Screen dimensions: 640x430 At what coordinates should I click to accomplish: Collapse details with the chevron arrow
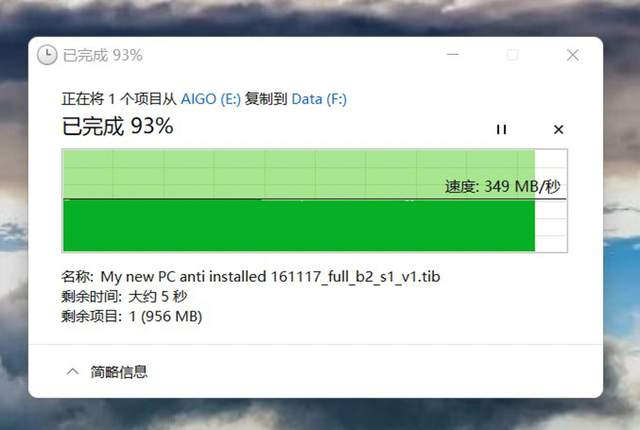(x=73, y=372)
